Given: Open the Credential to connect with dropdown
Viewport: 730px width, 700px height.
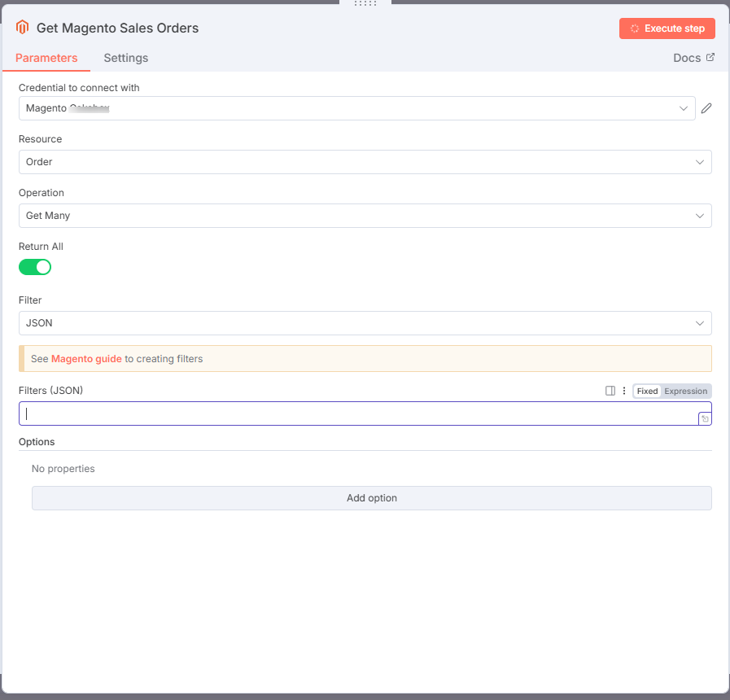Looking at the screenshot, I should click(356, 108).
